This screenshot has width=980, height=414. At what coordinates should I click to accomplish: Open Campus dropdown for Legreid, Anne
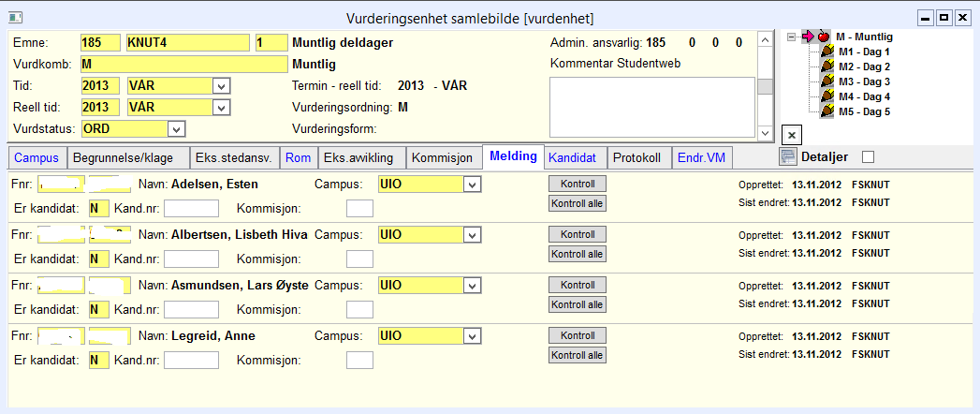click(473, 336)
